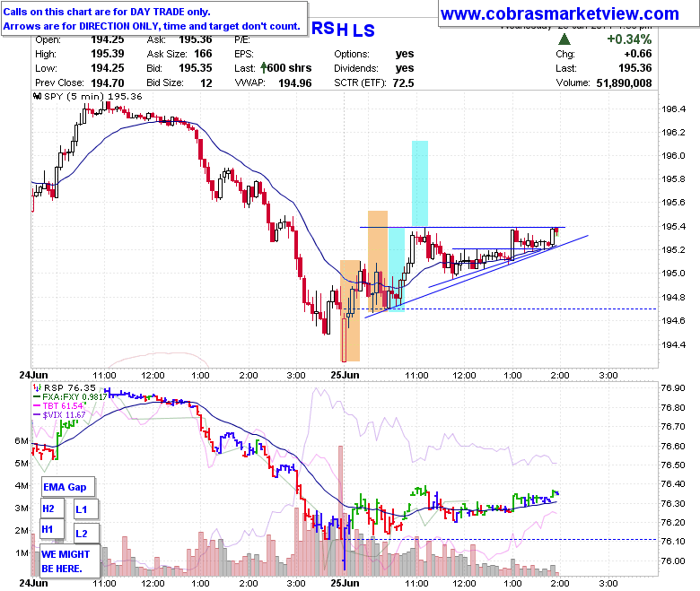The height and width of the screenshot is (591, 700).
Task: Click the TBT 61.54 legend entry
Action: coord(59,406)
